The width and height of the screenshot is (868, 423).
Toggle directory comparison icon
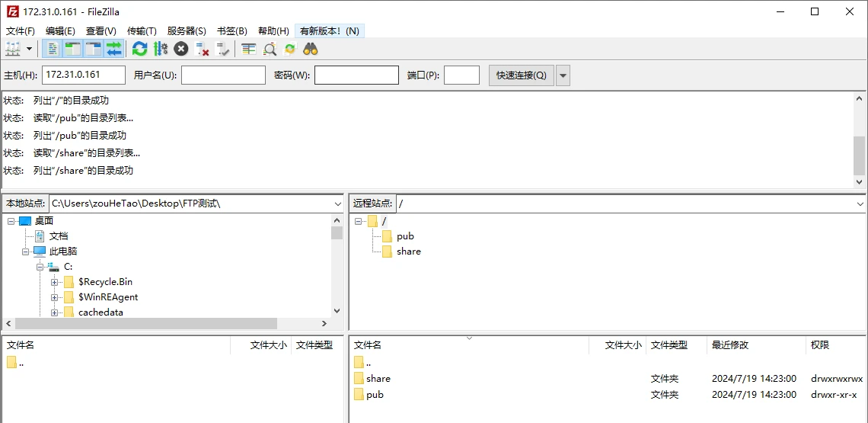270,50
